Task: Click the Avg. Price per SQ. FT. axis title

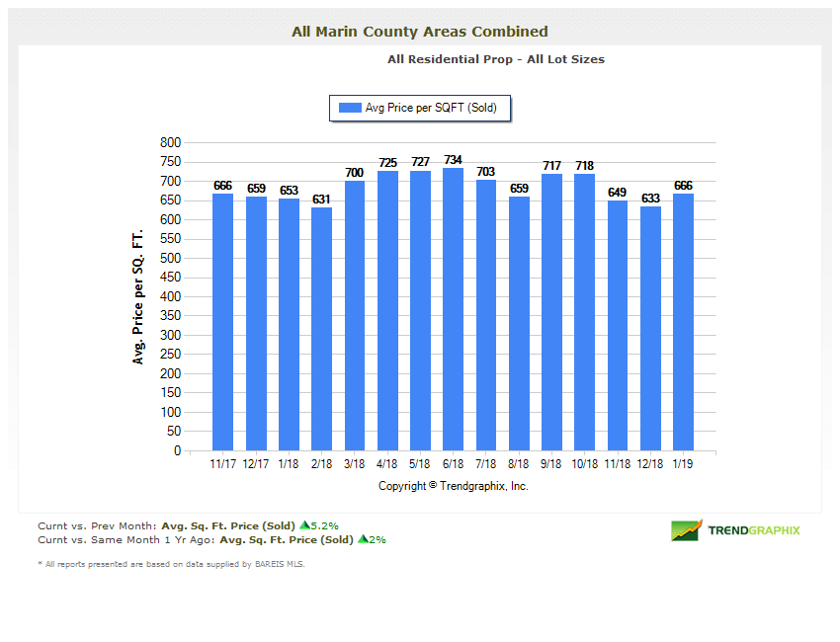Action: point(138,296)
